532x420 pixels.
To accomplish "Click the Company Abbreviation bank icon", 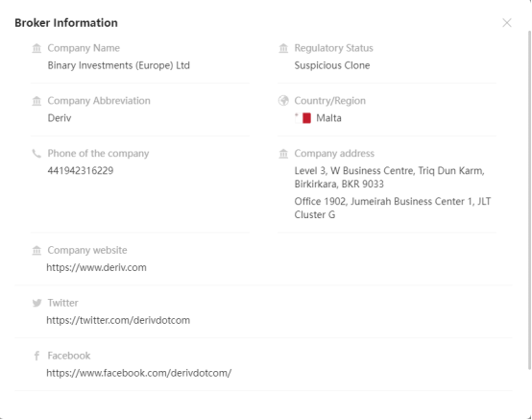I will point(36,101).
